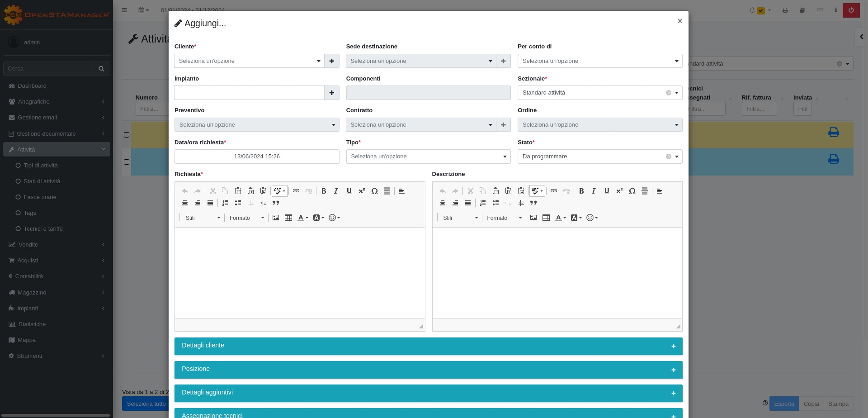Insert a table in the Richiesta editor
Screen dimensions: 868x418
[x=288, y=218]
